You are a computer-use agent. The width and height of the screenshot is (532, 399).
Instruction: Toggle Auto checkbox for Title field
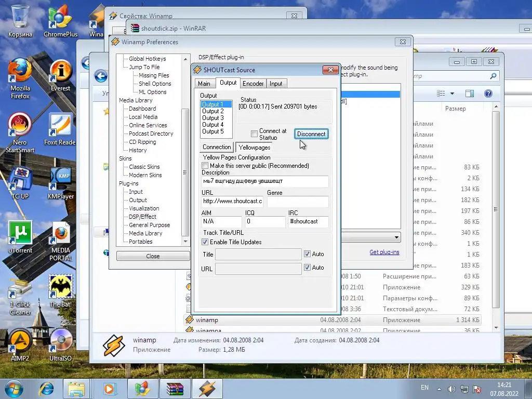pos(307,254)
